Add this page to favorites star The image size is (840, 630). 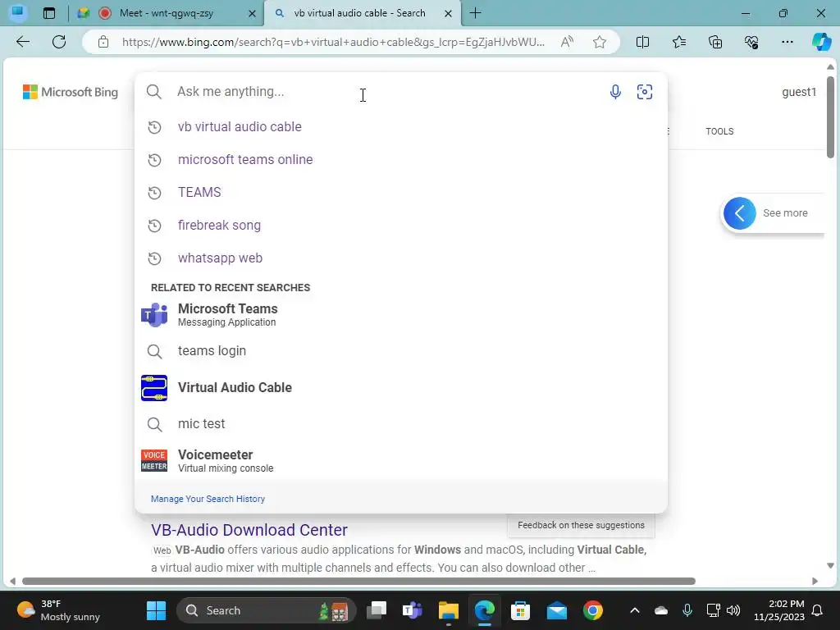pyautogui.click(x=600, y=42)
